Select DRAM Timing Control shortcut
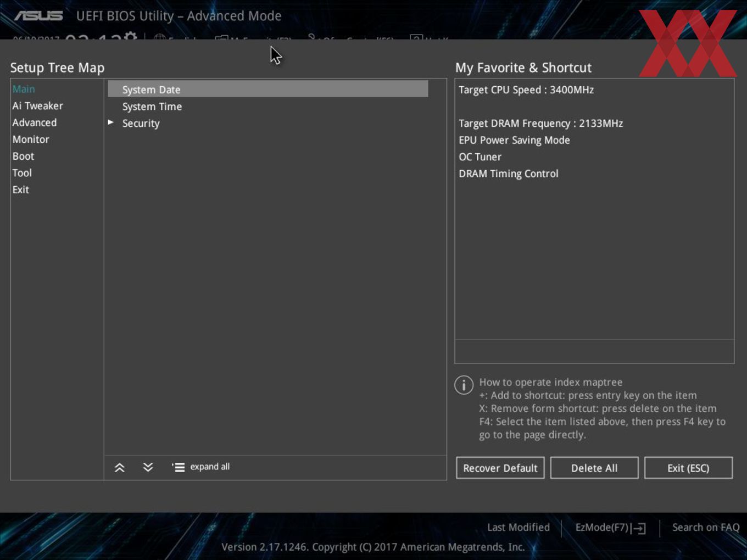This screenshot has width=747, height=560. point(508,174)
